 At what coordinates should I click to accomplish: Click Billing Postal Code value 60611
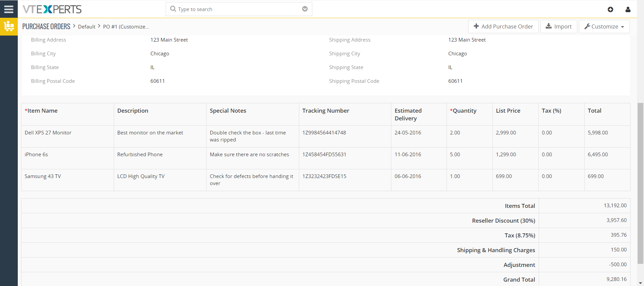(x=157, y=81)
